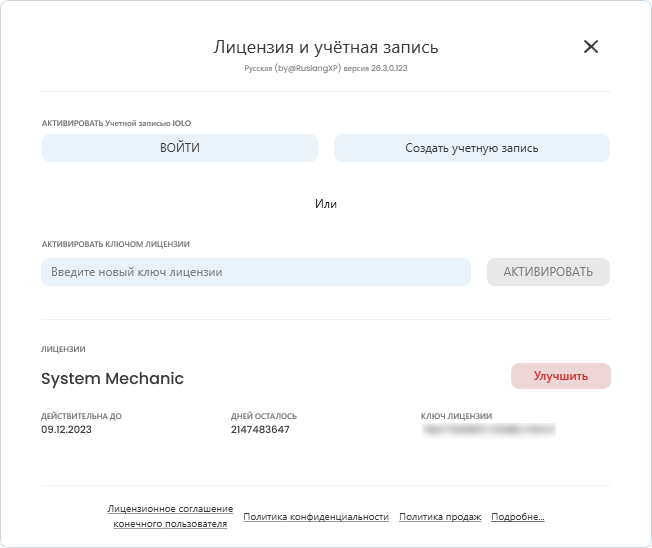Focus the license key input field
The width and height of the screenshot is (652, 548).
point(255,272)
